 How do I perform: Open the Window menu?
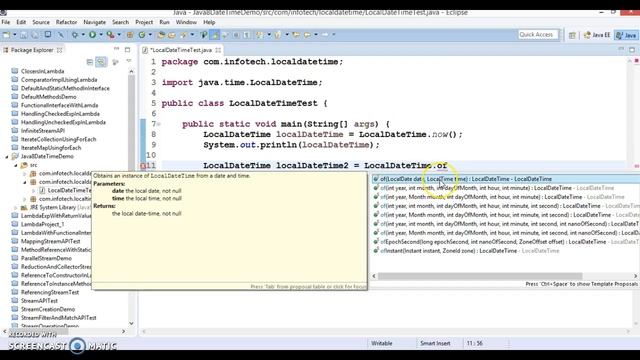pos(186,22)
